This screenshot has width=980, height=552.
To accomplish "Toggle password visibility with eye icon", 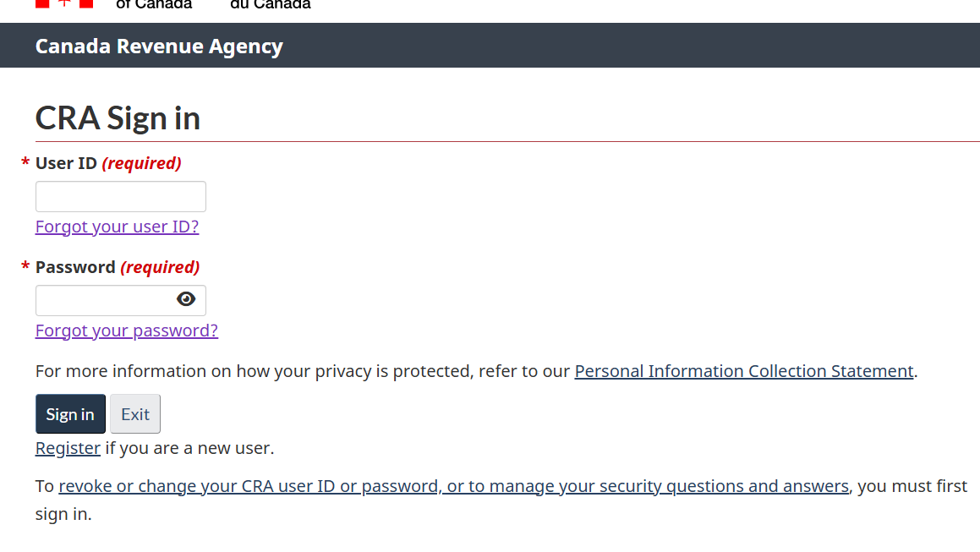I will [185, 298].
